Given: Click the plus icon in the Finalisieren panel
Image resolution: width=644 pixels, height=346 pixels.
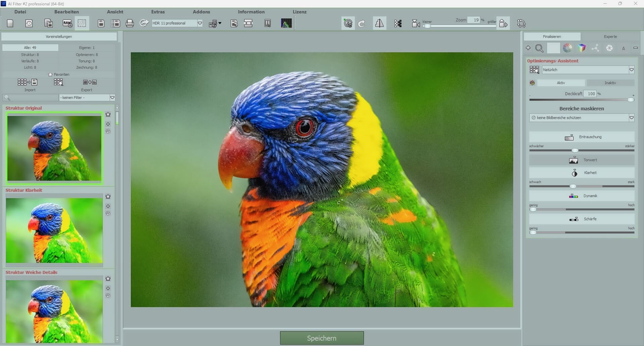Looking at the screenshot, I should tap(528, 48).
